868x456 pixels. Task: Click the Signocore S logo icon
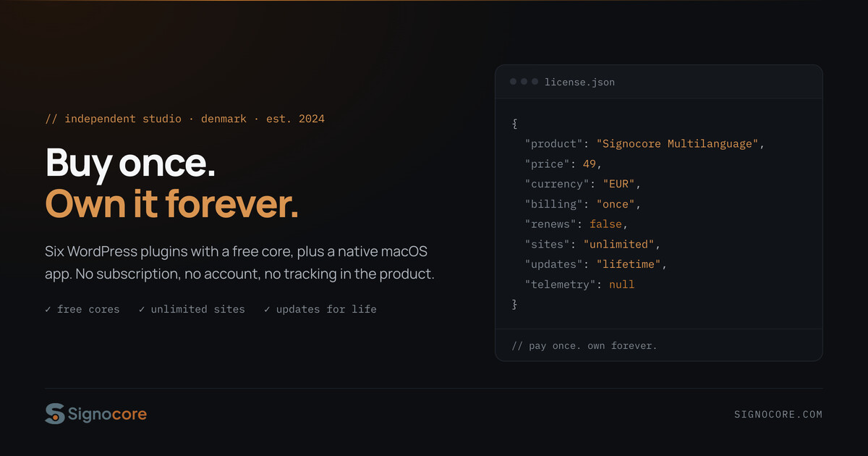(55, 413)
